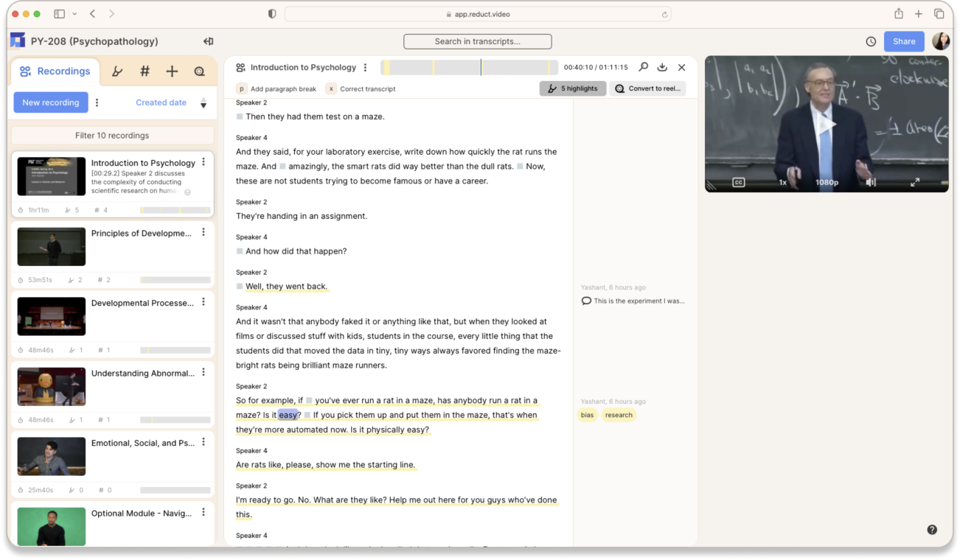Image resolution: width=960 pixels, height=560 pixels.
Task: Open Safari privacy shield icon
Action: click(x=272, y=14)
